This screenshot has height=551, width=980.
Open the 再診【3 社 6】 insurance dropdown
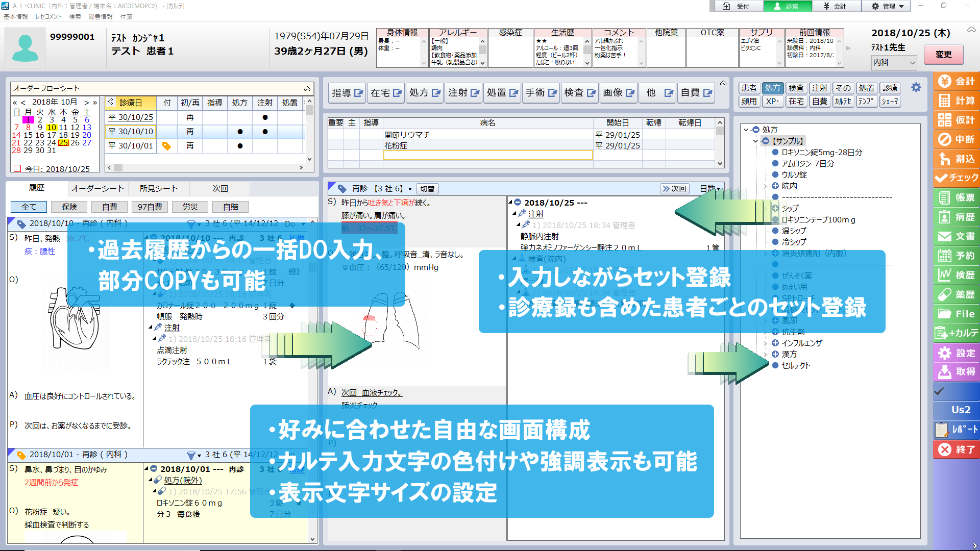click(x=410, y=189)
